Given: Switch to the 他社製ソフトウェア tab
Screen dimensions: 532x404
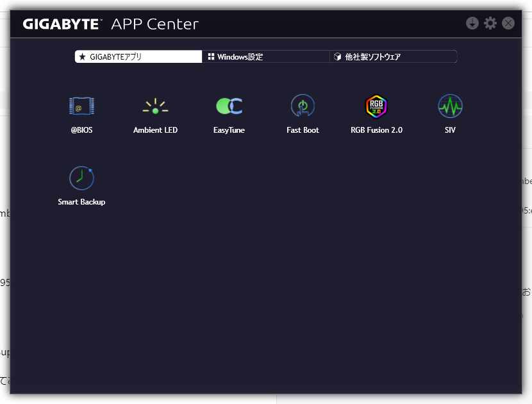Looking at the screenshot, I should pyautogui.click(x=394, y=56).
